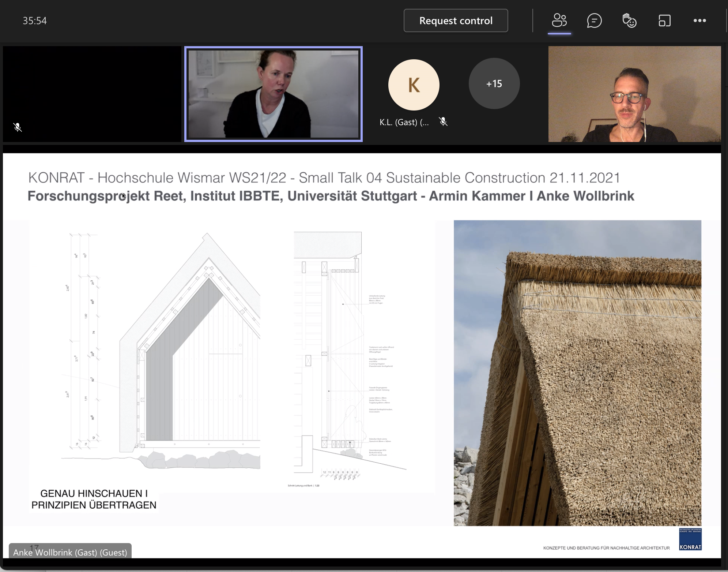Click the K.L. (Gast) participant name label
The width and height of the screenshot is (728, 572).
pos(404,122)
